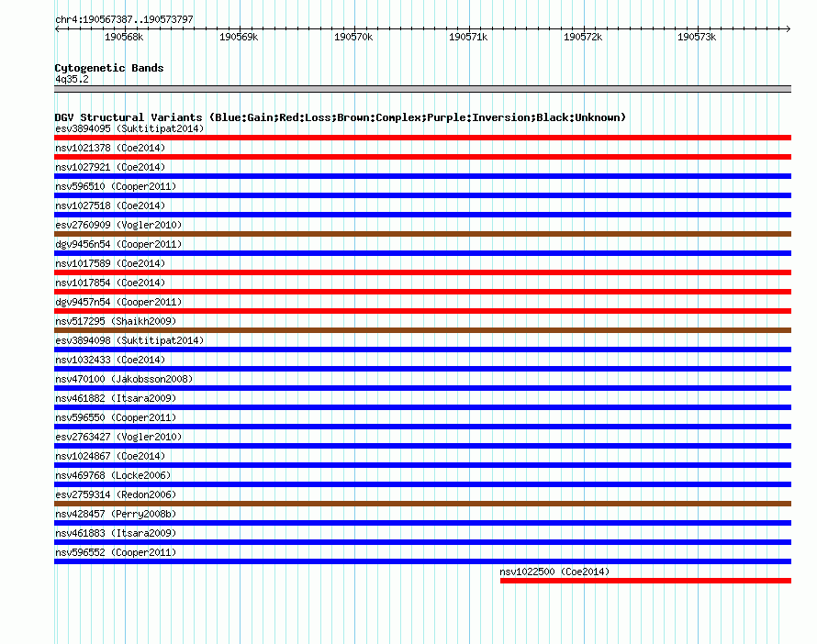The height and width of the screenshot is (644, 817).
Task: Click the 190572k ruler tick label
Action: point(583,37)
